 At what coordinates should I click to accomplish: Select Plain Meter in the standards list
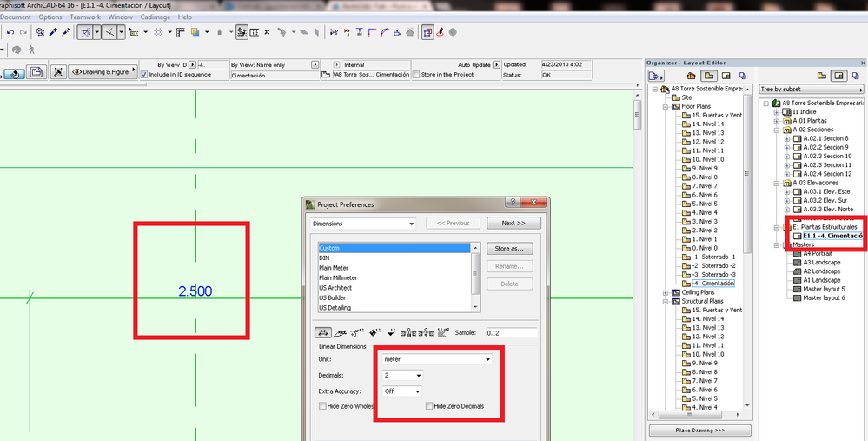coord(334,268)
